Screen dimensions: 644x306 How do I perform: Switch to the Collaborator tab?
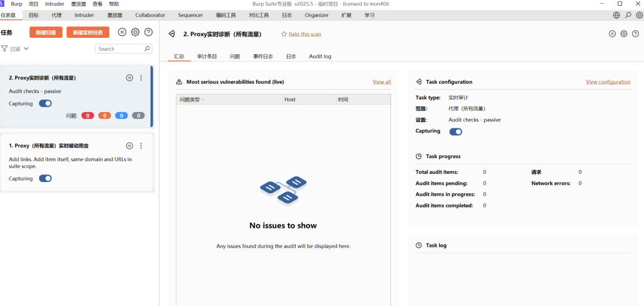(x=150, y=15)
